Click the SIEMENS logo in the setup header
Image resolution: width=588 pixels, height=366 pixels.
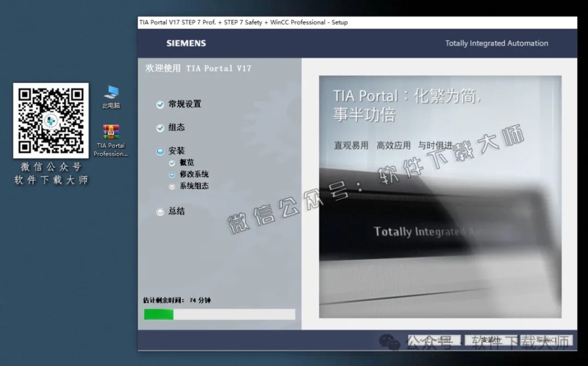coord(185,43)
